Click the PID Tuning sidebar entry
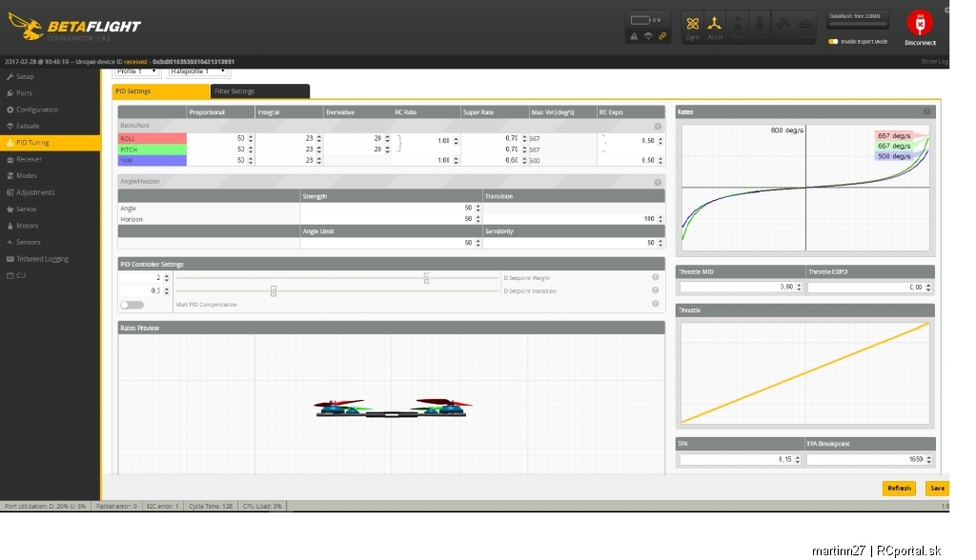 pos(51,143)
